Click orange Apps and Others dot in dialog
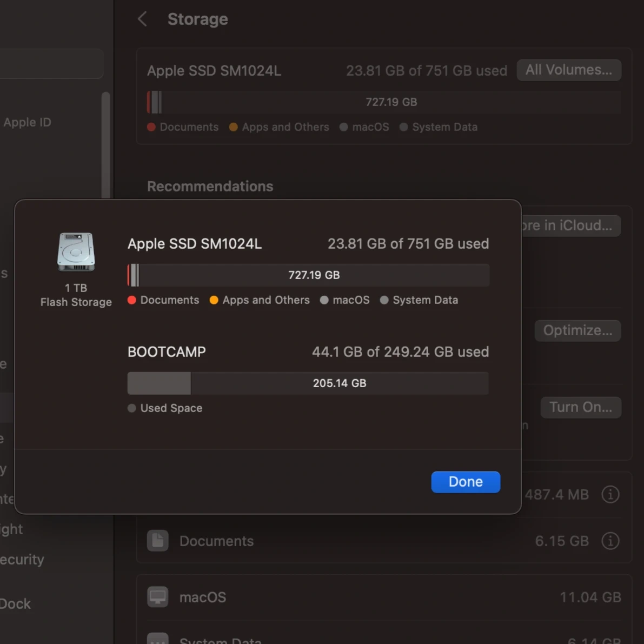This screenshot has width=644, height=644. point(214,300)
